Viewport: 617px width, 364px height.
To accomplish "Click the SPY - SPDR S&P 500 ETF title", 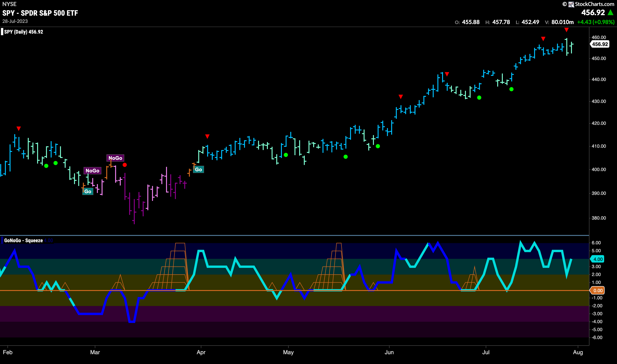I will [x=40, y=13].
